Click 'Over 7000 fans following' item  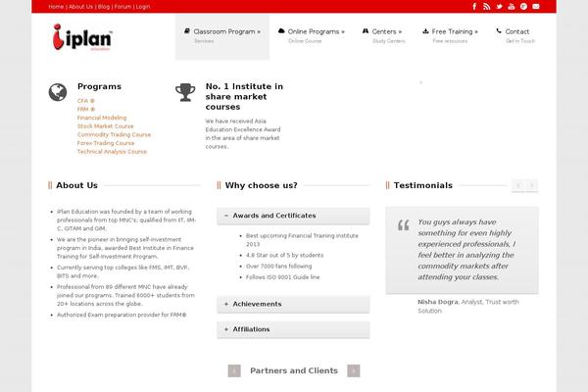pos(278,266)
